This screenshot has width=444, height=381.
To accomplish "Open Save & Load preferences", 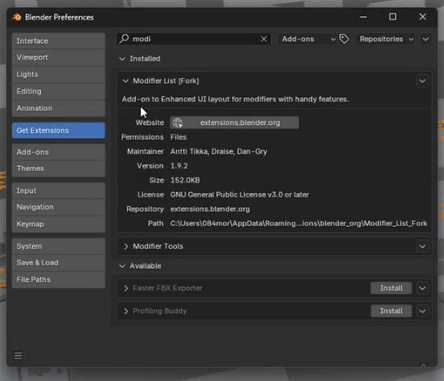I will pyautogui.click(x=59, y=263).
